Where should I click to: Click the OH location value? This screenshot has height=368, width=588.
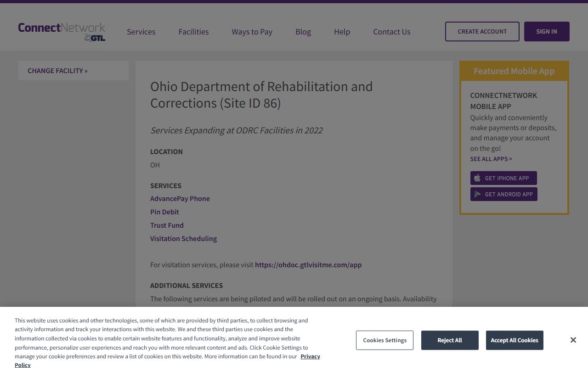pyautogui.click(x=155, y=165)
